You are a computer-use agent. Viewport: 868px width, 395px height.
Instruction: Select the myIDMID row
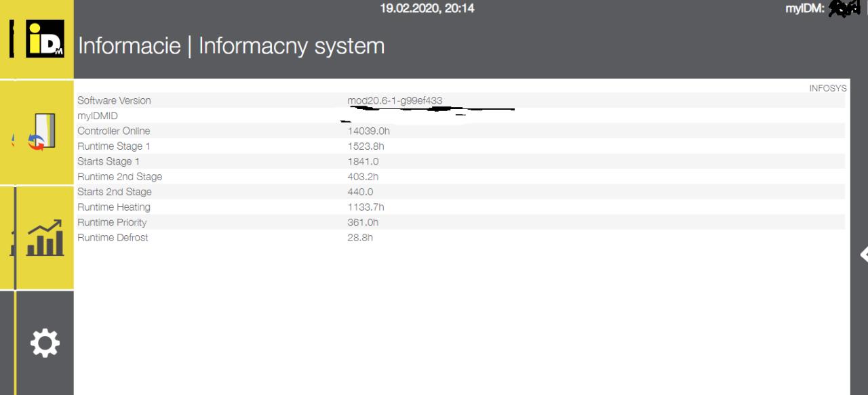[461, 116]
